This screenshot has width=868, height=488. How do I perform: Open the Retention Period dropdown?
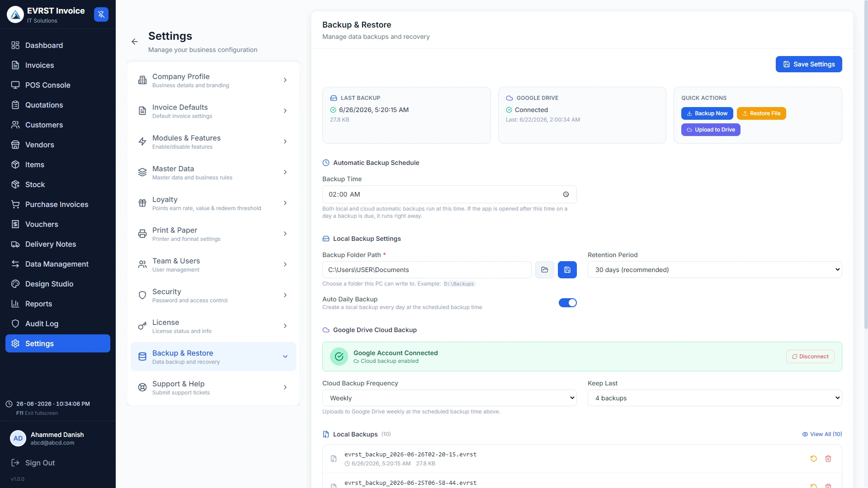point(715,270)
